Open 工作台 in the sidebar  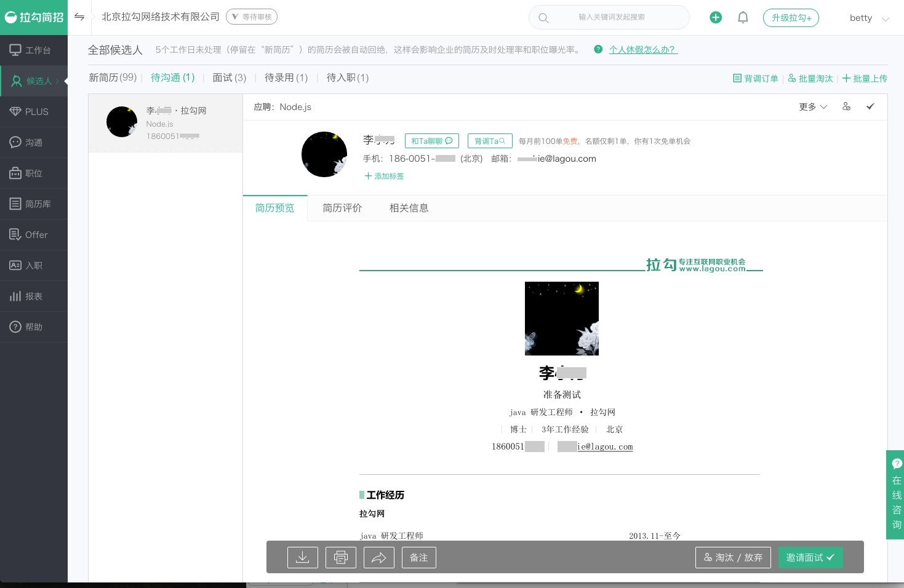click(x=34, y=50)
